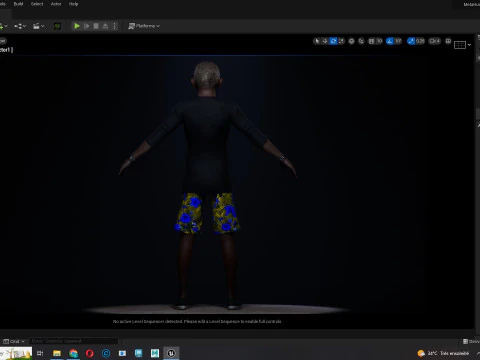Screen dimensions: 480x360
Task: Choose the Select (cursor) mode in viewport toolbar
Action: tap(317, 41)
